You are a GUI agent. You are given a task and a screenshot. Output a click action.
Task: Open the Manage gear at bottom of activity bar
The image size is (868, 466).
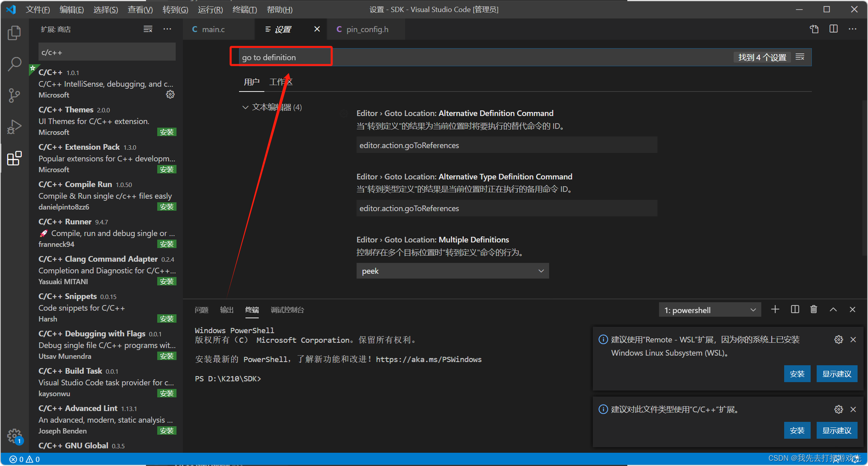(x=14, y=436)
